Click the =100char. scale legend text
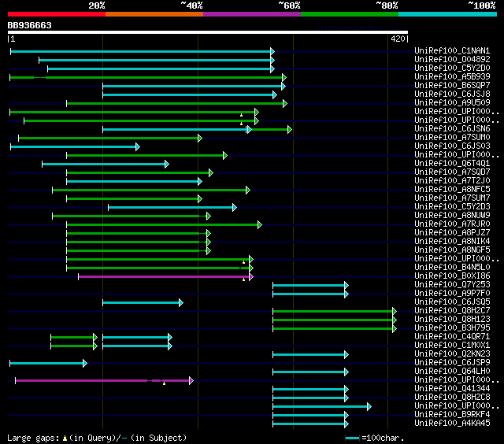Screen dimensions: 504x444 tap(383, 438)
